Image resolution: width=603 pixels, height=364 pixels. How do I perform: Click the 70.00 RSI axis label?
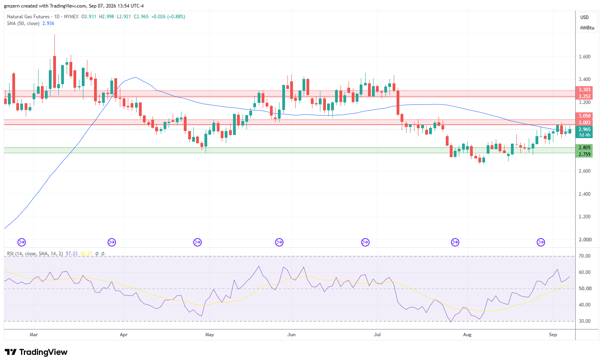coord(584,256)
